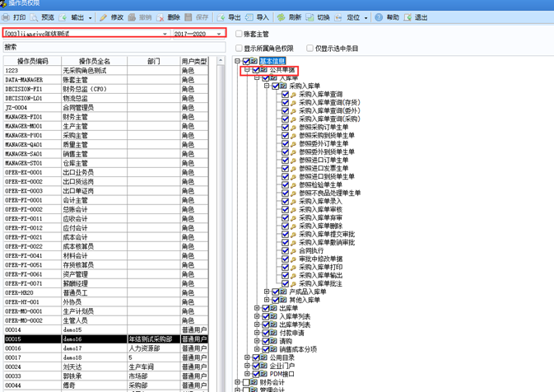Click key icon beside 合同执行
Viewport: 554px width, 392px height.
[293, 251]
